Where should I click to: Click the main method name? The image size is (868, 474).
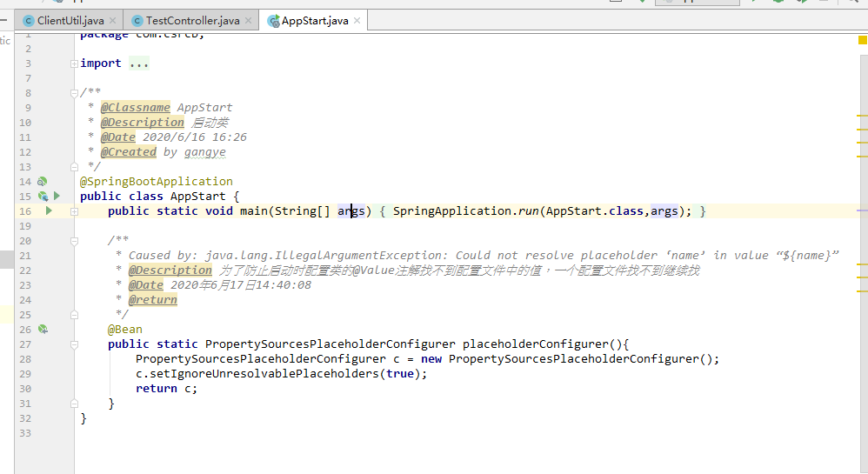pos(254,211)
